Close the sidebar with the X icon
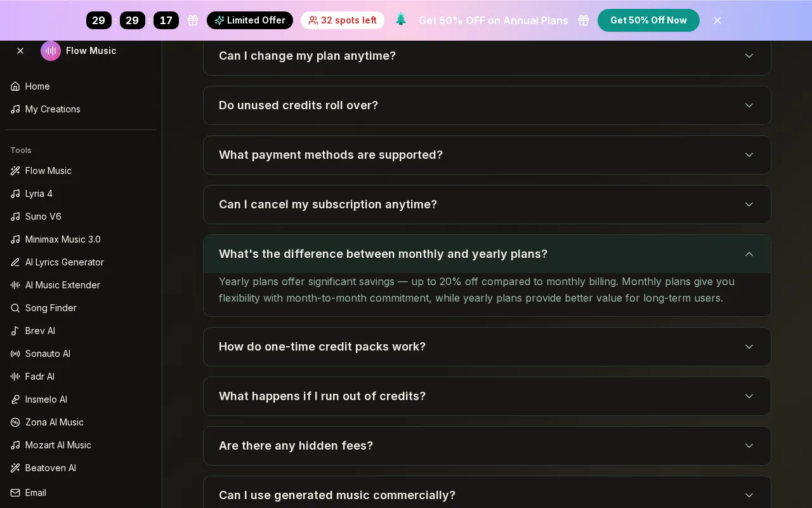 click(20, 51)
